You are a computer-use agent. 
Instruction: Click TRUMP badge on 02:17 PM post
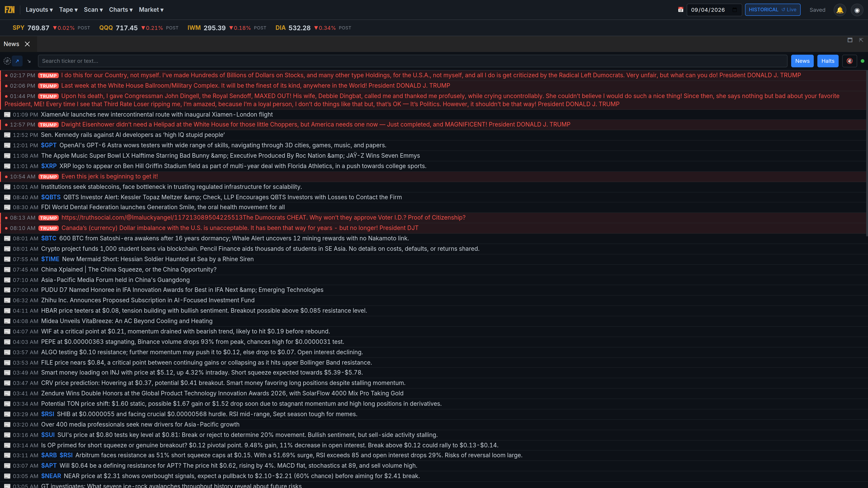coord(48,75)
